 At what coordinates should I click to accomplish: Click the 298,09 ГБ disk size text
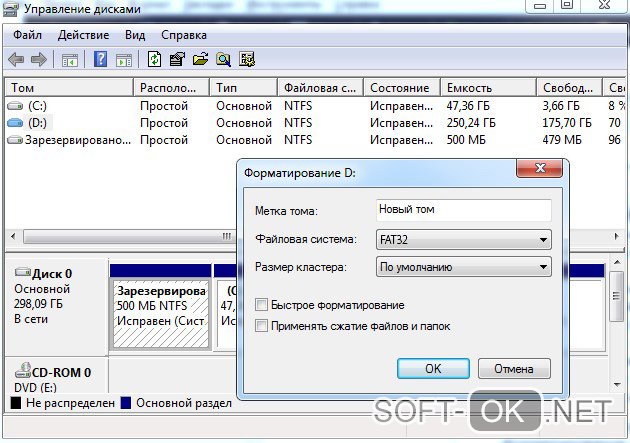click(39, 304)
